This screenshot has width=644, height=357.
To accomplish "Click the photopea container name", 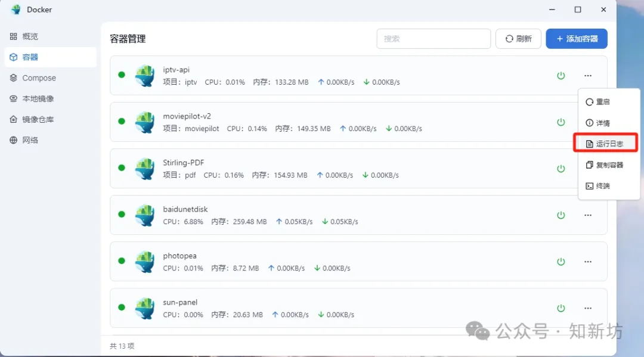I will tap(180, 256).
